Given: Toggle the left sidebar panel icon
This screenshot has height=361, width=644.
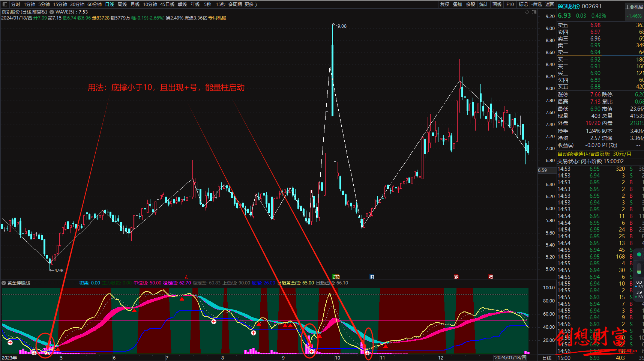Looking at the screenshot, I should 5,5.
